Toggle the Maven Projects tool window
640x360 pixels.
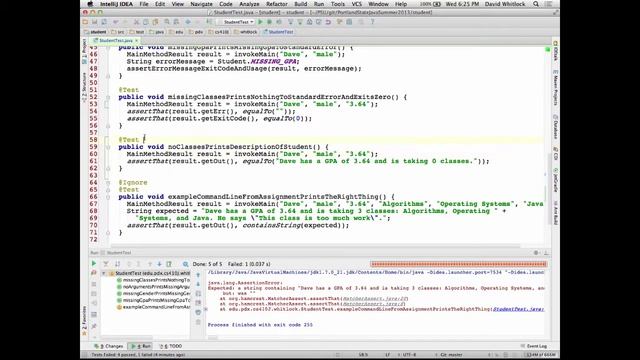[x=556, y=87]
